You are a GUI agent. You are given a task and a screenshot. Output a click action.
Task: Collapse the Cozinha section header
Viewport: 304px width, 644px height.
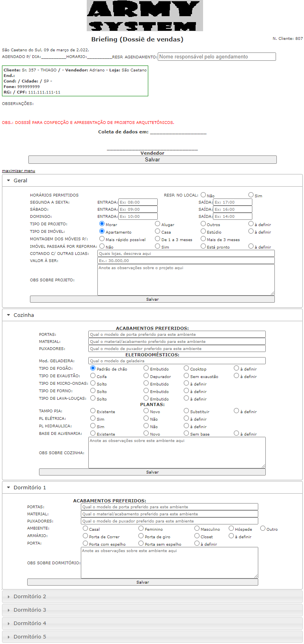coord(152,315)
